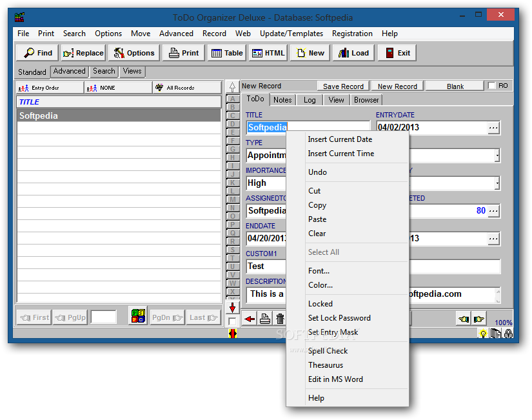Click the Save Record button
Image resolution: width=532 pixels, height=420 pixels.
[x=343, y=86]
